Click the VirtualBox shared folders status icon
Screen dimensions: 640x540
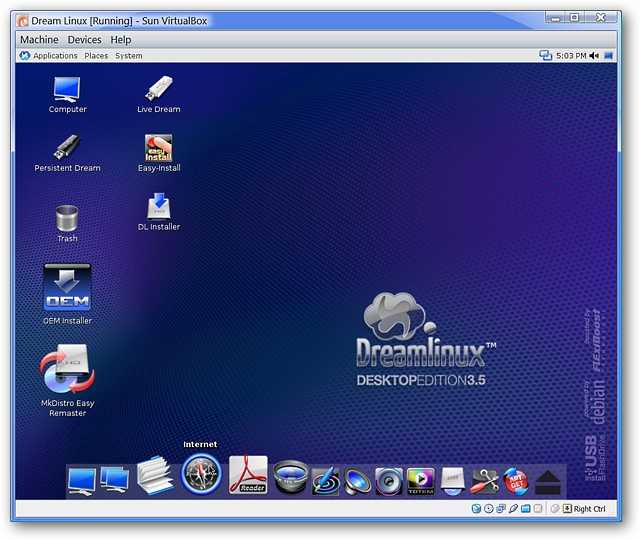[526, 509]
